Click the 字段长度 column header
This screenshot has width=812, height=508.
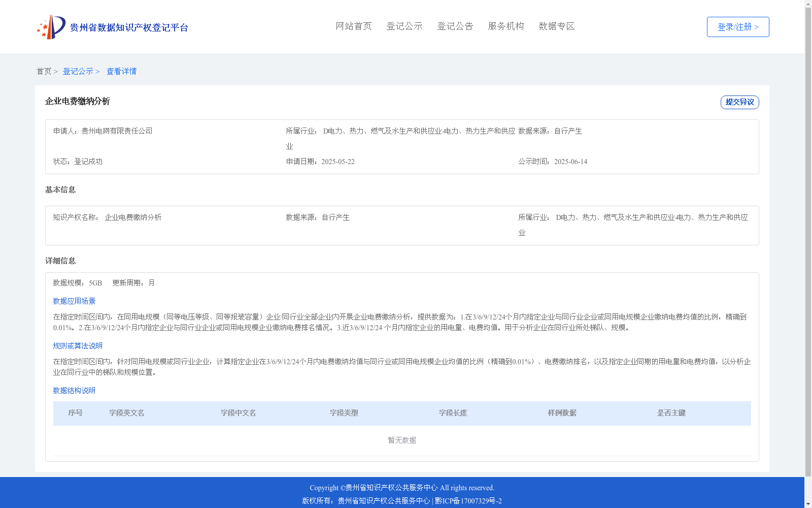(453, 413)
